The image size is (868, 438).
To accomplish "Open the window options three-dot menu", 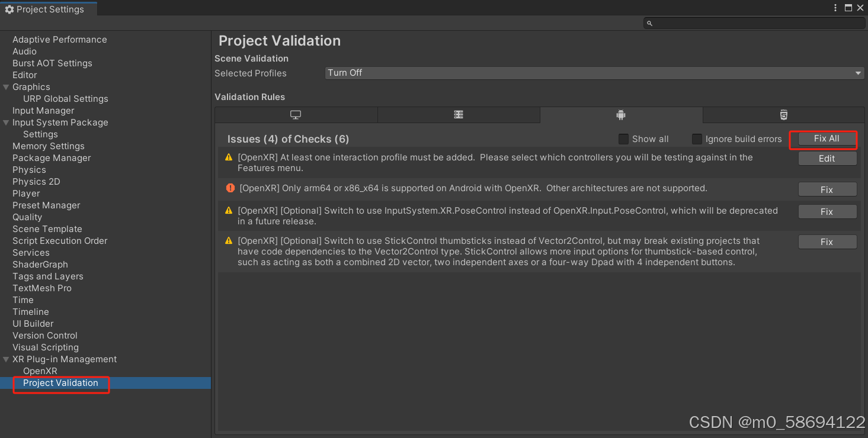I will point(835,8).
